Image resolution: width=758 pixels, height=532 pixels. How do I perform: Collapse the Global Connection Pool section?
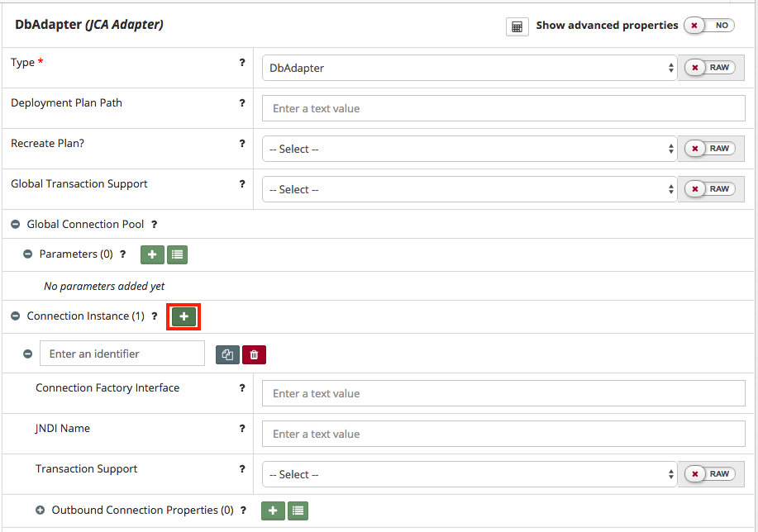tap(16, 225)
